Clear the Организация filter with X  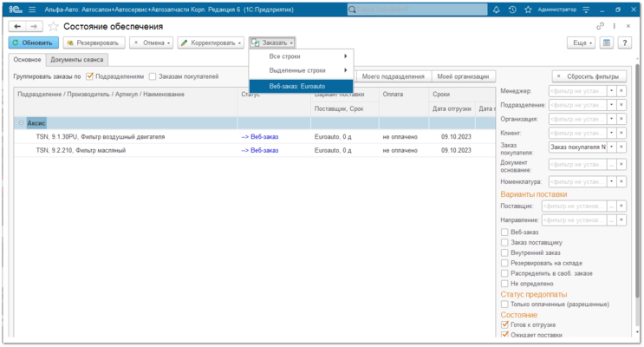coord(621,119)
